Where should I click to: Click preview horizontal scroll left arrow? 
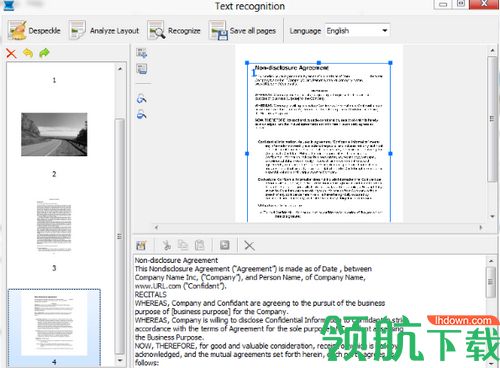coord(156,228)
